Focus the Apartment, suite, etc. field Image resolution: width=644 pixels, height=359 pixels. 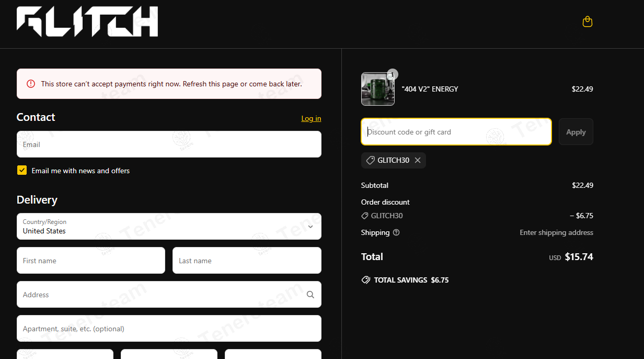tap(169, 329)
